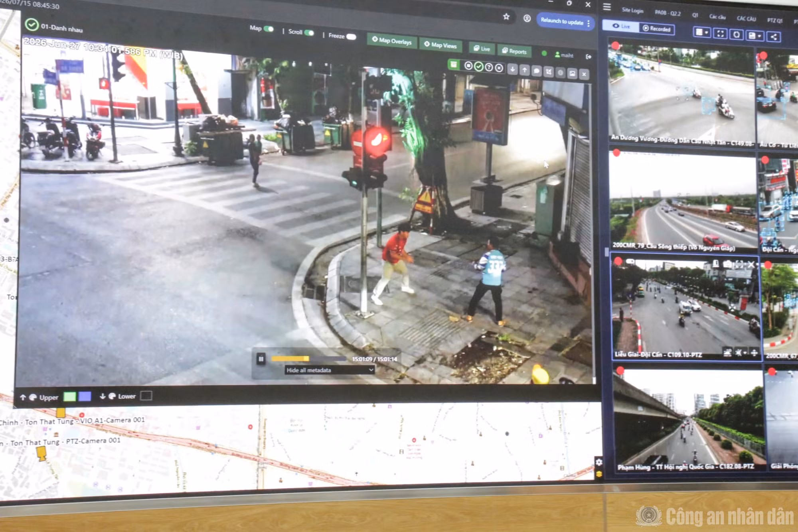Click the green archive box icon
This screenshot has height=532, width=798.
[454, 65]
